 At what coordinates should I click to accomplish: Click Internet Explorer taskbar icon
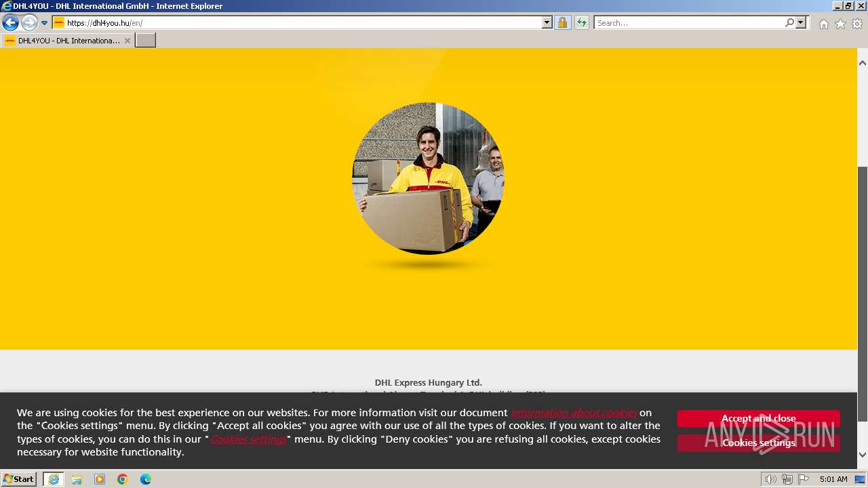tap(54, 479)
